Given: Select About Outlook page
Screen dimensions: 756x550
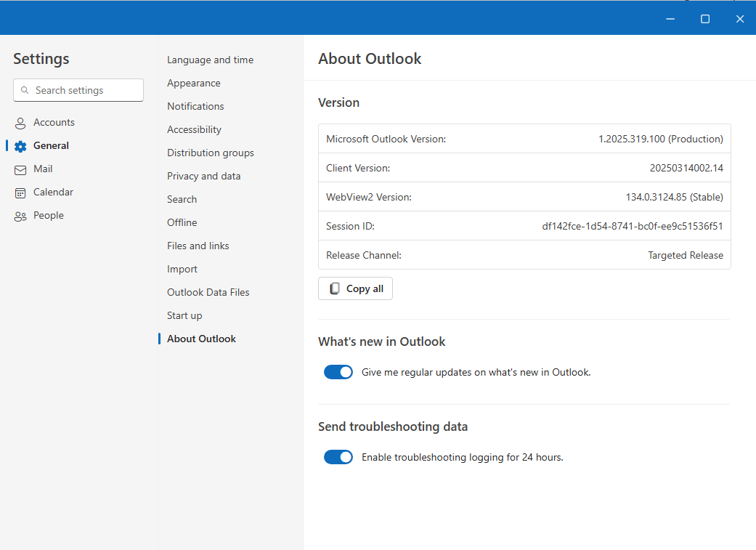Looking at the screenshot, I should [201, 339].
